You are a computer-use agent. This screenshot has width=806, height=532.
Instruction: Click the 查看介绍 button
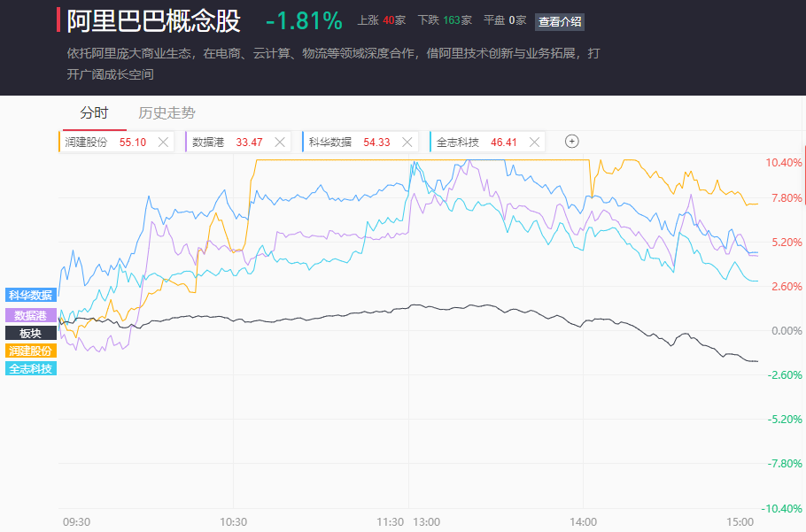pos(560,21)
